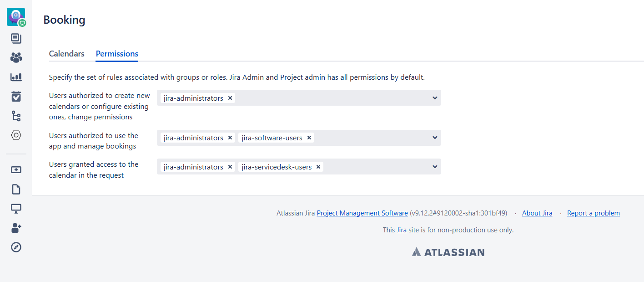Expand the calendar in request access dropdown
The height and width of the screenshot is (282, 644).
click(x=435, y=167)
